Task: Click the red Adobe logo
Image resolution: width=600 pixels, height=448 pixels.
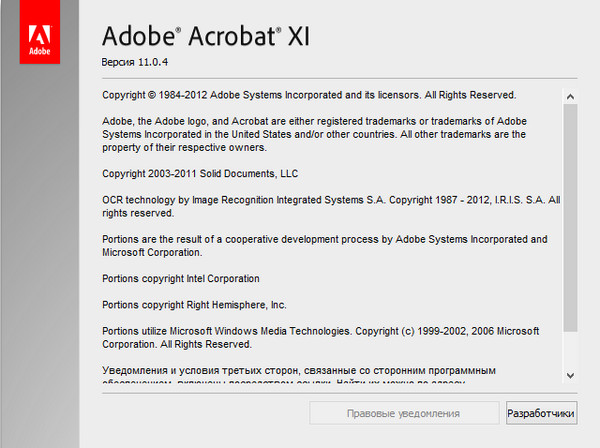Action: click(x=39, y=33)
